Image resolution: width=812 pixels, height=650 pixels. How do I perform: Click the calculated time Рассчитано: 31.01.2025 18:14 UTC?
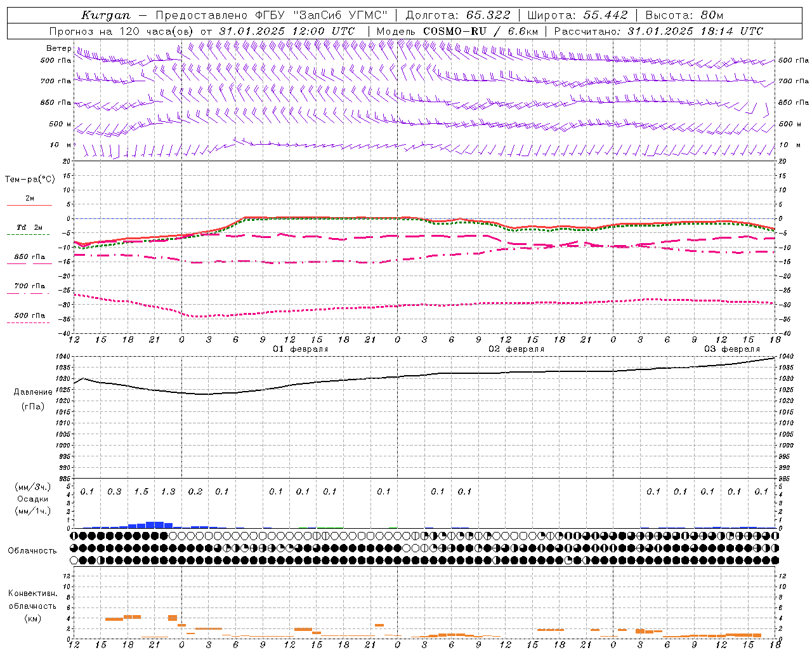[x=658, y=31]
